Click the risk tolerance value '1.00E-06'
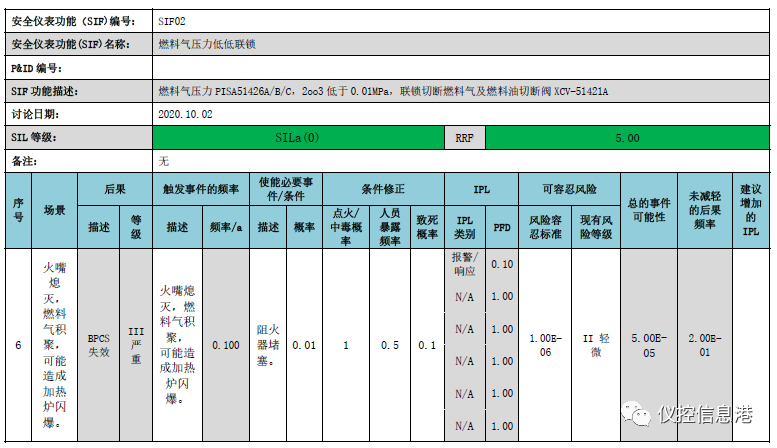 tap(545, 345)
